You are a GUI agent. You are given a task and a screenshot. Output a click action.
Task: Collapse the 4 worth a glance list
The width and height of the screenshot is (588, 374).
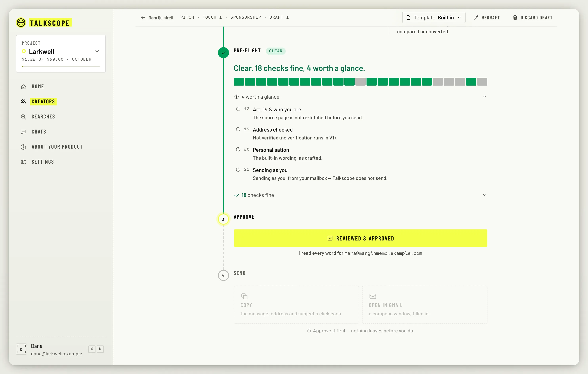coord(360,97)
